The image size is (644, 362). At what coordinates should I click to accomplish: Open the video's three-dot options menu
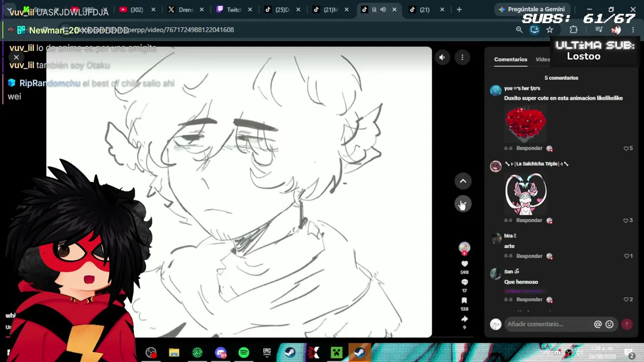(x=462, y=57)
